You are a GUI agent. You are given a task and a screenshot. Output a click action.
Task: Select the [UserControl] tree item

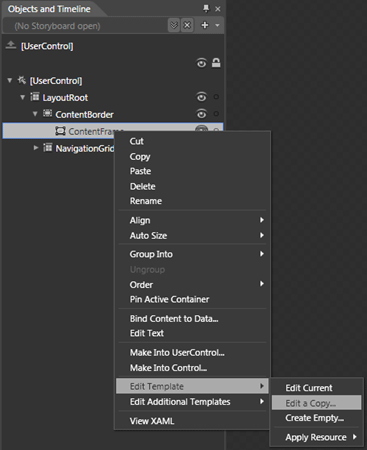56,81
